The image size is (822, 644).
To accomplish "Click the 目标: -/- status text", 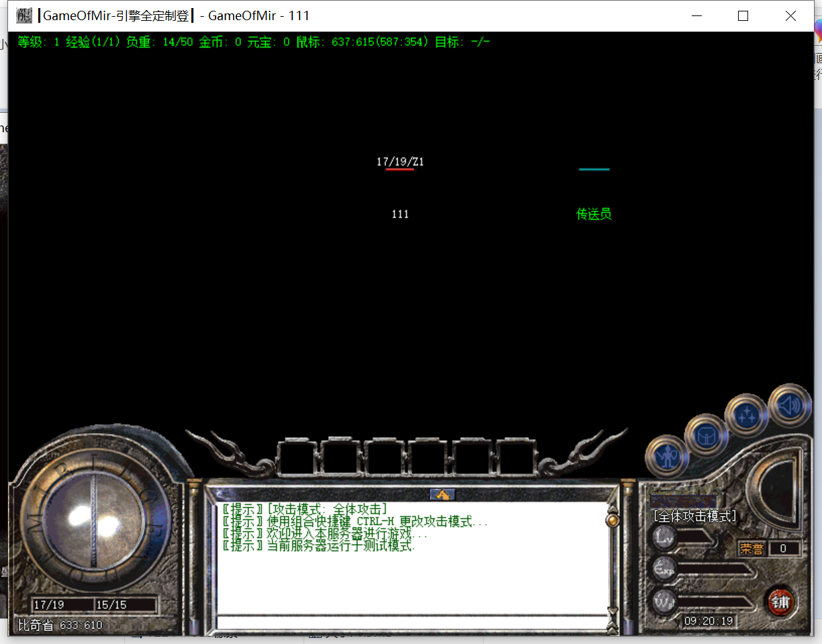I will click(x=463, y=42).
